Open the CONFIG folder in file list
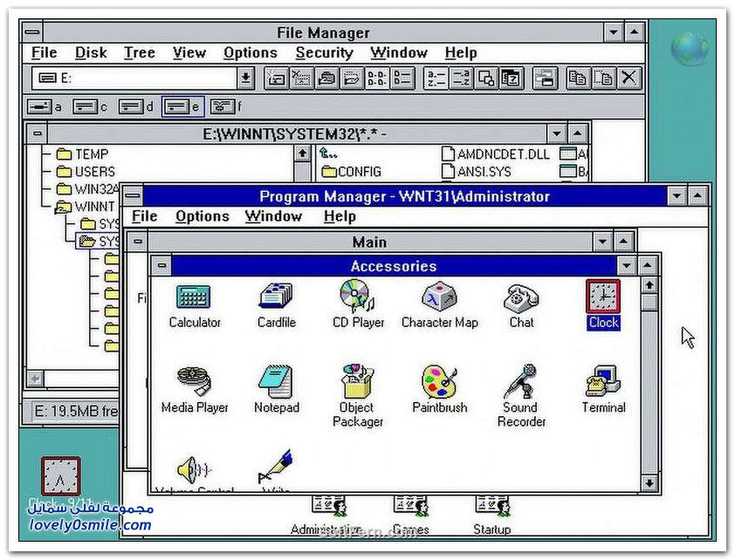 coord(352,172)
